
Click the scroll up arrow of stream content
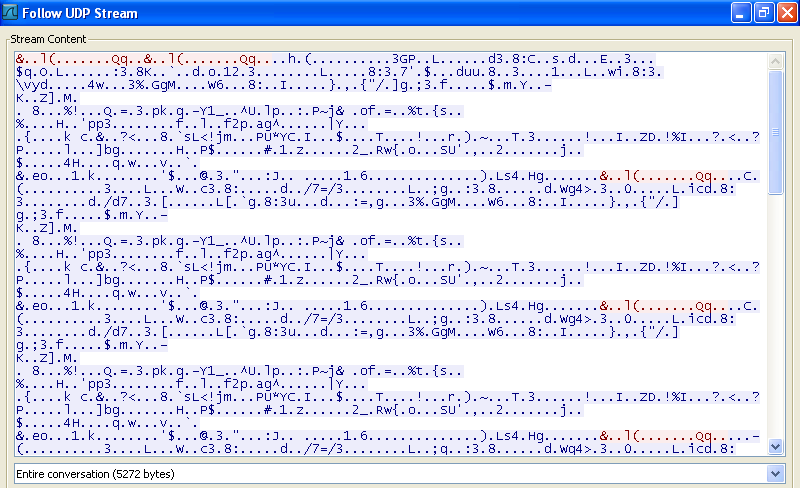pyautogui.click(x=776, y=60)
